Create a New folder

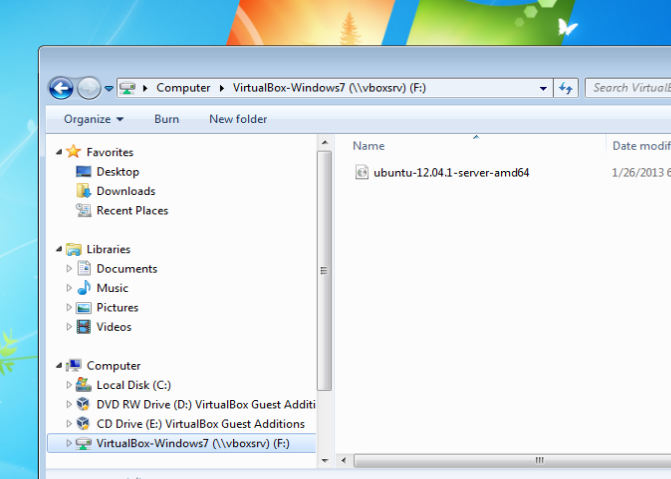(x=238, y=119)
